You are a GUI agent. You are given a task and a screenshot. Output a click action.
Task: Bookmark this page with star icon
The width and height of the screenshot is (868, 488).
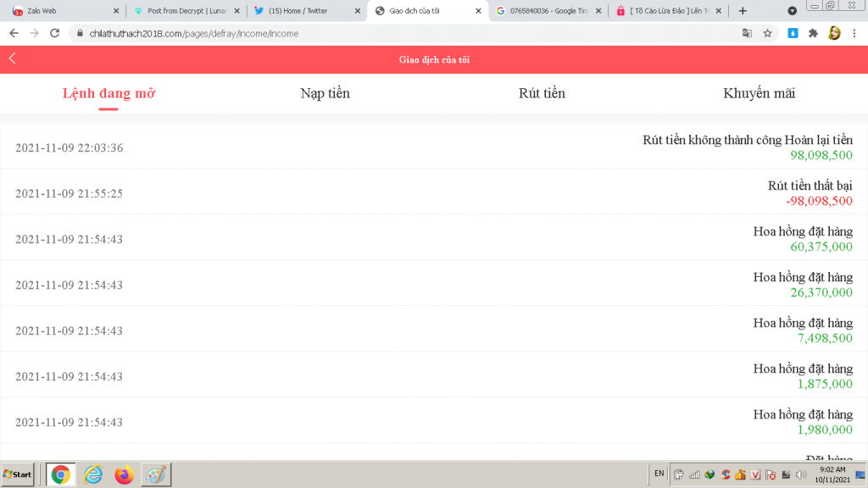[767, 33]
